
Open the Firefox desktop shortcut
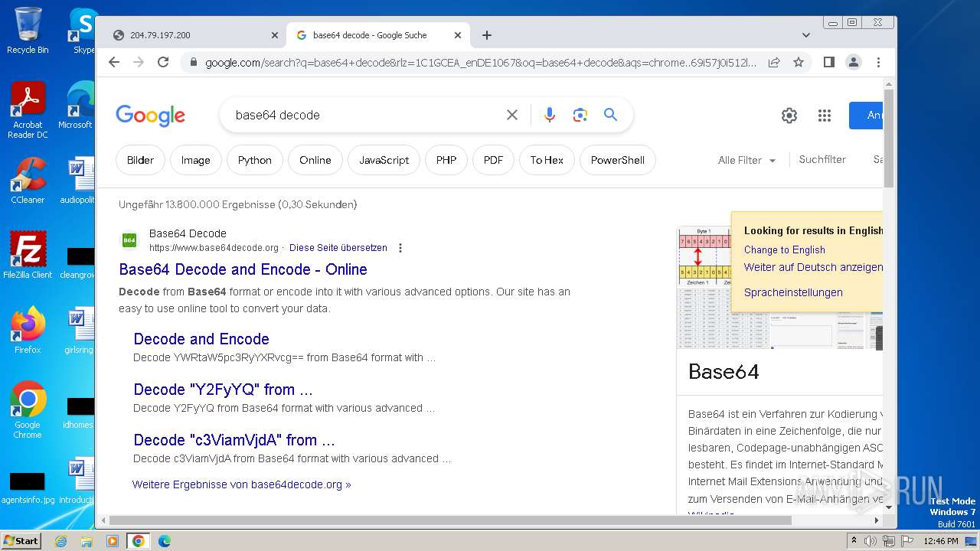coord(28,330)
